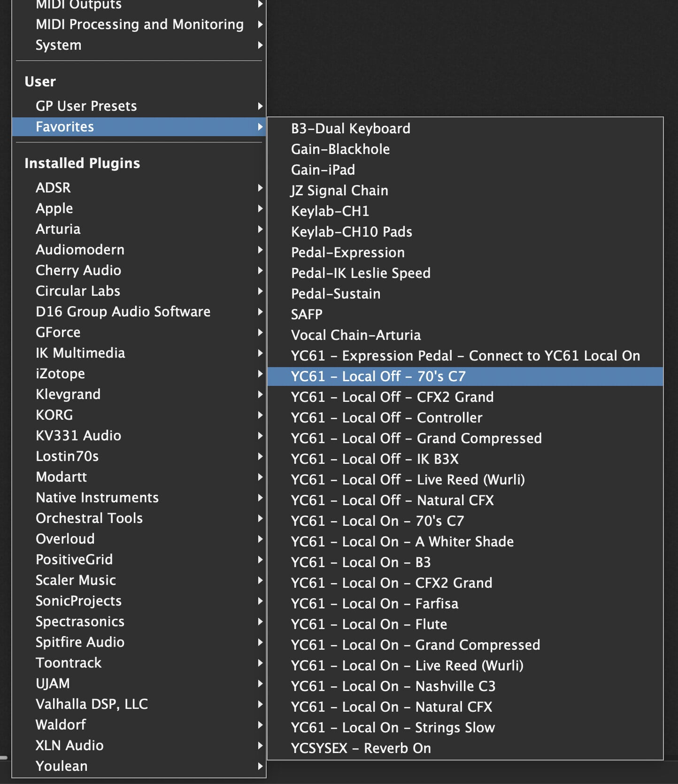
Task: Pick YC61 - Local On - Strings Slow
Action: (393, 727)
